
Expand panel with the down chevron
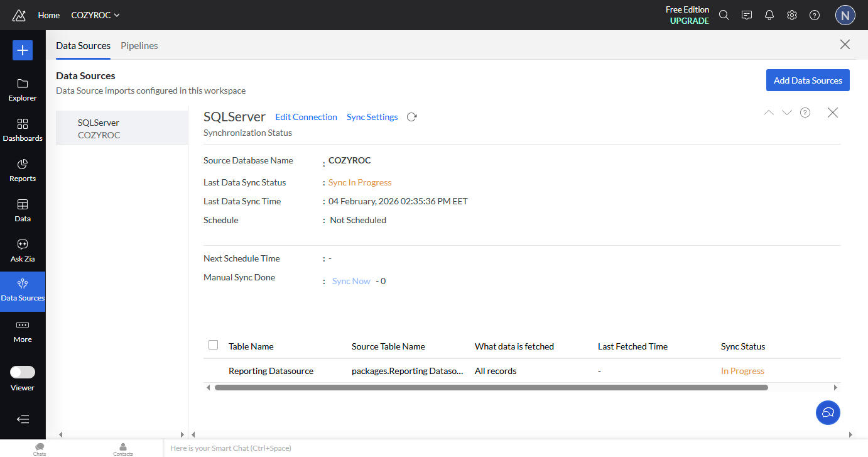tap(786, 113)
